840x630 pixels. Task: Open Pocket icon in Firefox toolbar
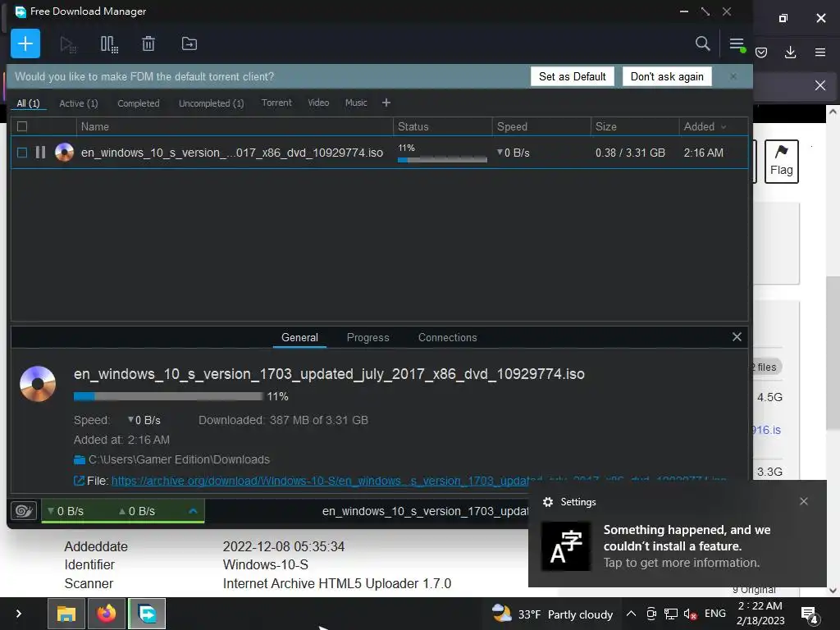761,52
